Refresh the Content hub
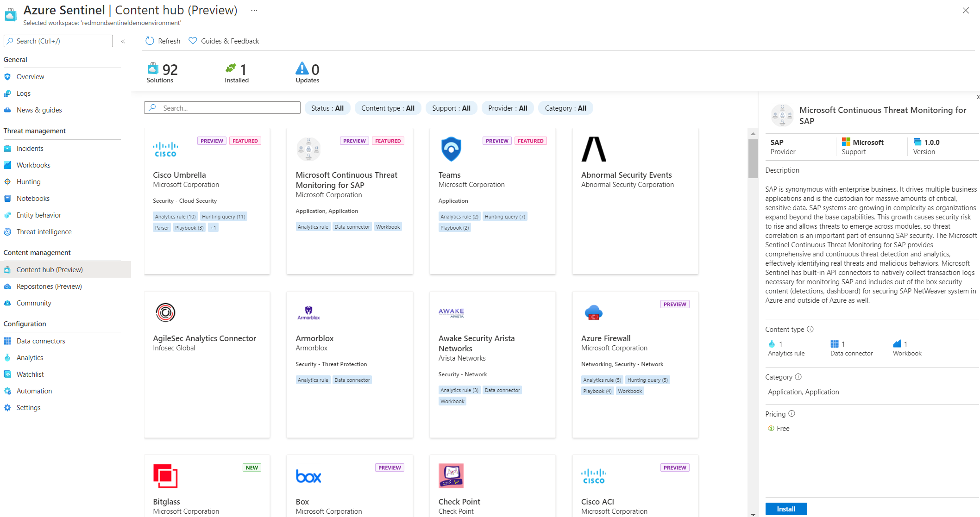The image size is (980, 517). tap(162, 41)
